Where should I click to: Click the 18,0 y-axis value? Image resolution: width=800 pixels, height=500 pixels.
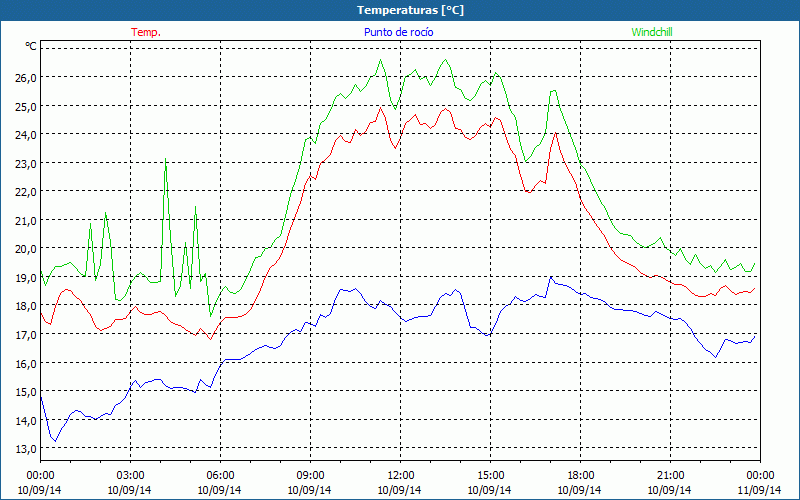[27, 307]
